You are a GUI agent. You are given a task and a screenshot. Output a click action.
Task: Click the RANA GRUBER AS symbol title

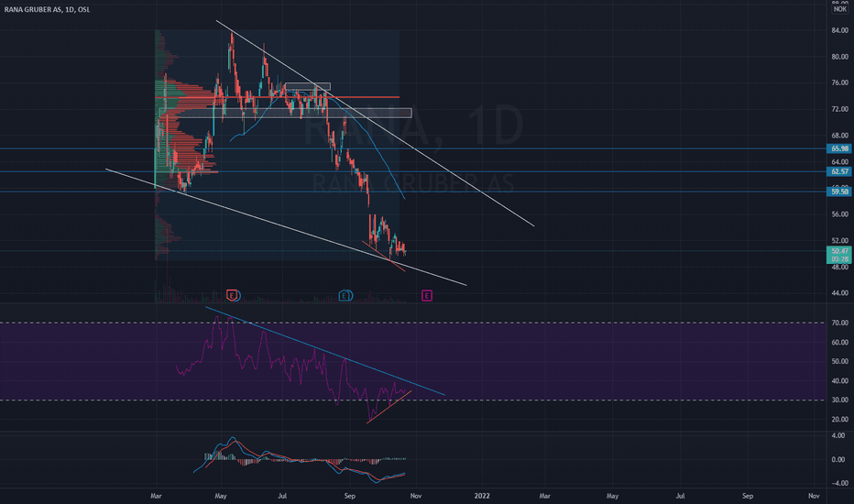pyautogui.click(x=47, y=9)
